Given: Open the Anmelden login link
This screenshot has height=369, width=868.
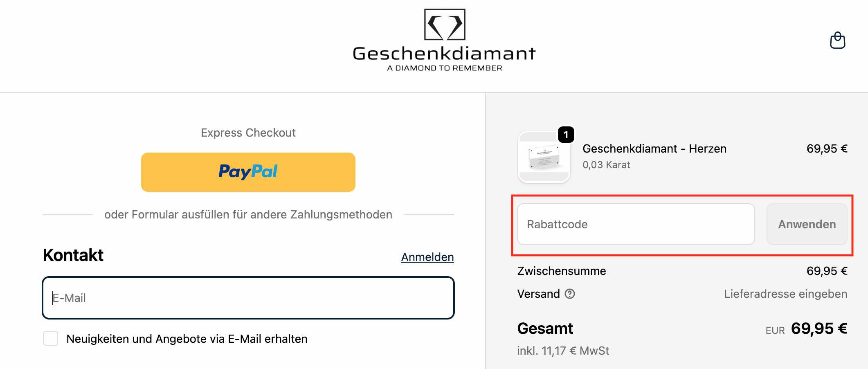Looking at the screenshot, I should [427, 257].
